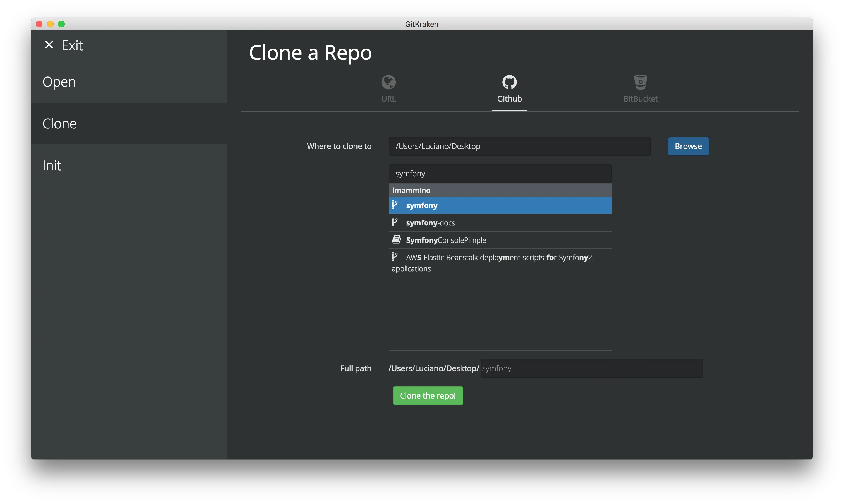Viewport: 844px width, 504px height.
Task: Click the symfony repository search box
Action: tap(499, 173)
